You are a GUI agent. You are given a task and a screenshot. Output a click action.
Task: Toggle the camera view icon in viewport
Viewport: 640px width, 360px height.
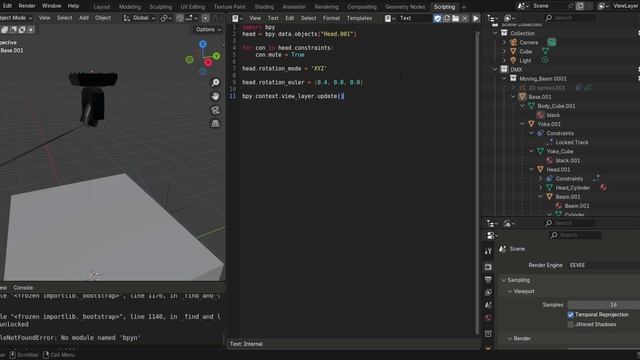[x=215, y=110]
